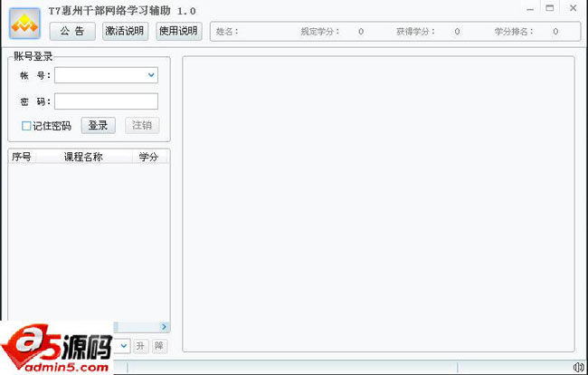Click the 升 move-up button
588x375 pixels.
click(140, 346)
